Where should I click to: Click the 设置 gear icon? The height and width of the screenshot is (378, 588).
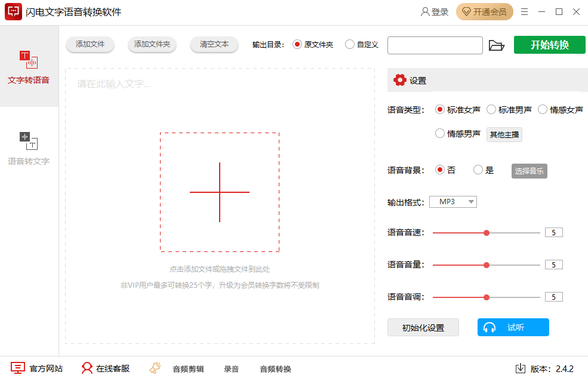click(x=399, y=79)
